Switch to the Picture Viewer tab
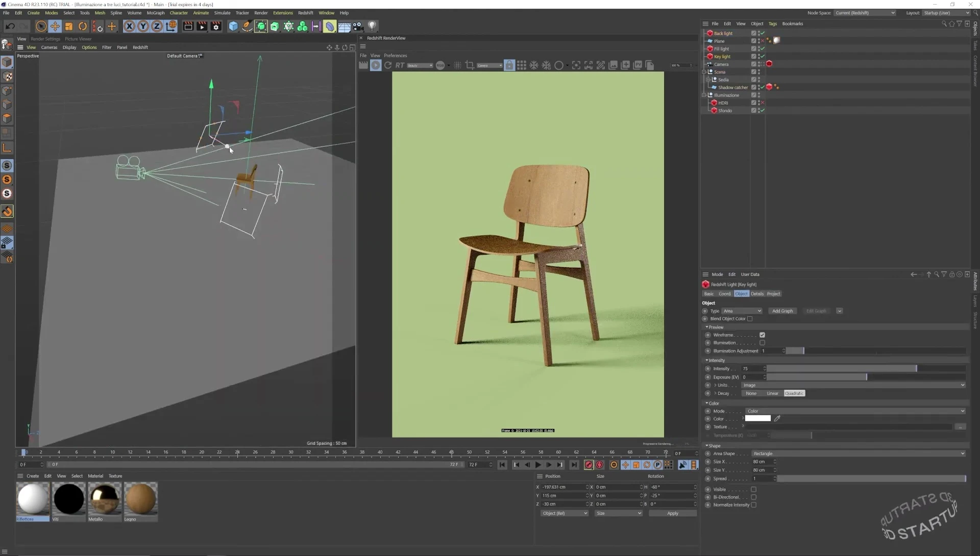Viewport: 980px width, 556px height. 78,39
